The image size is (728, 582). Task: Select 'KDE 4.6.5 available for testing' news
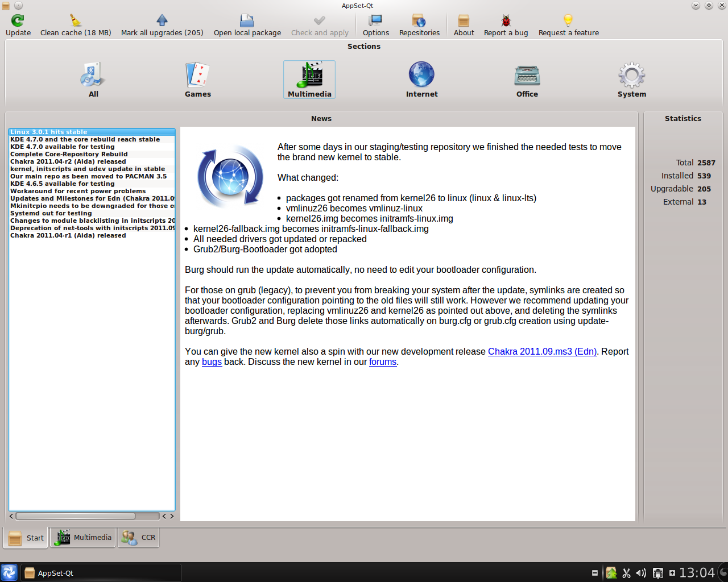point(92,184)
